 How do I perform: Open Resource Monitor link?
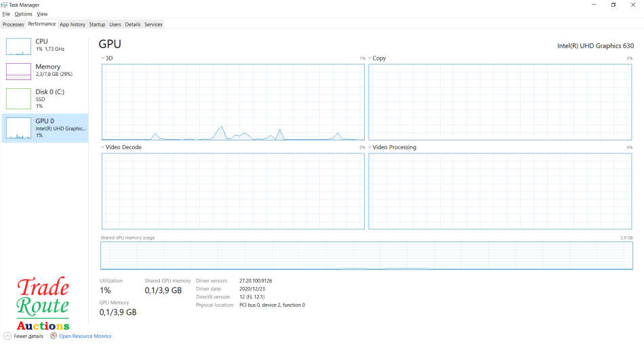pyautogui.click(x=85, y=336)
